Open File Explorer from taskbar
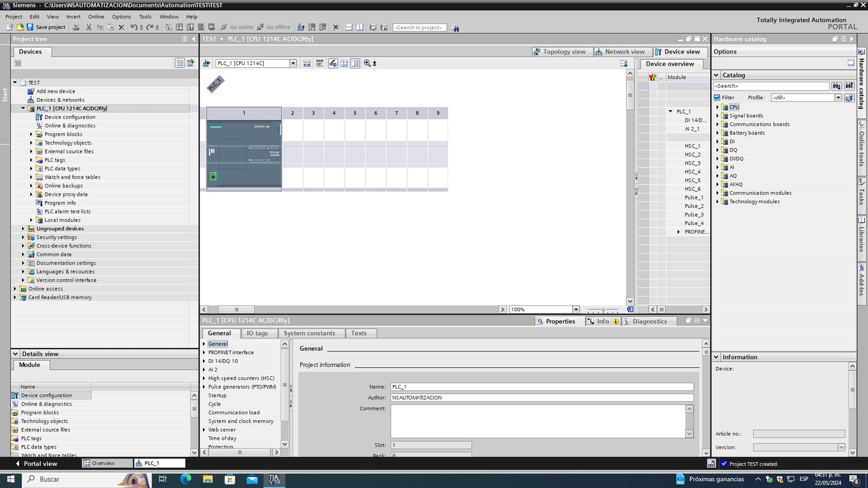The image size is (868, 488). tap(208, 479)
